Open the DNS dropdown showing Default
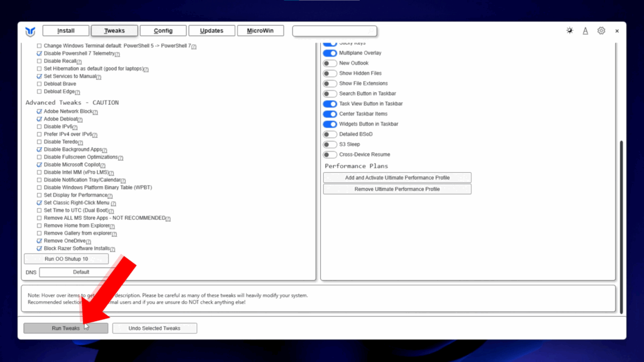The width and height of the screenshot is (644, 362). [x=81, y=272]
